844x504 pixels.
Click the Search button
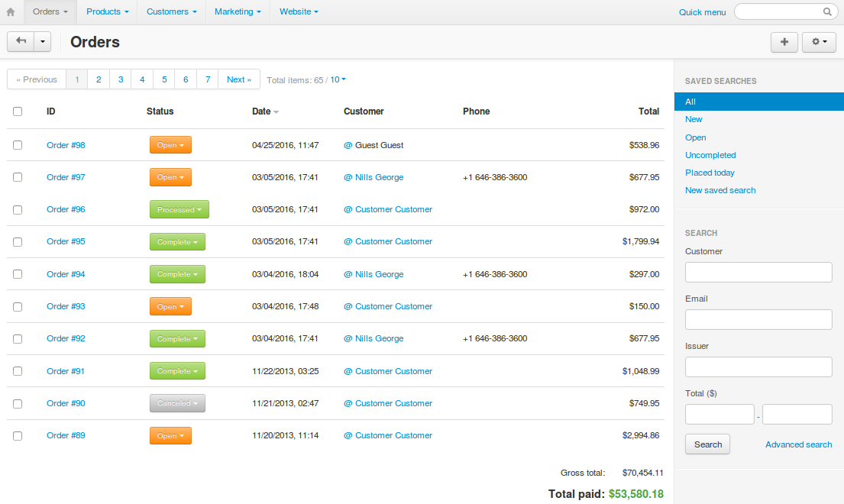click(x=708, y=444)
